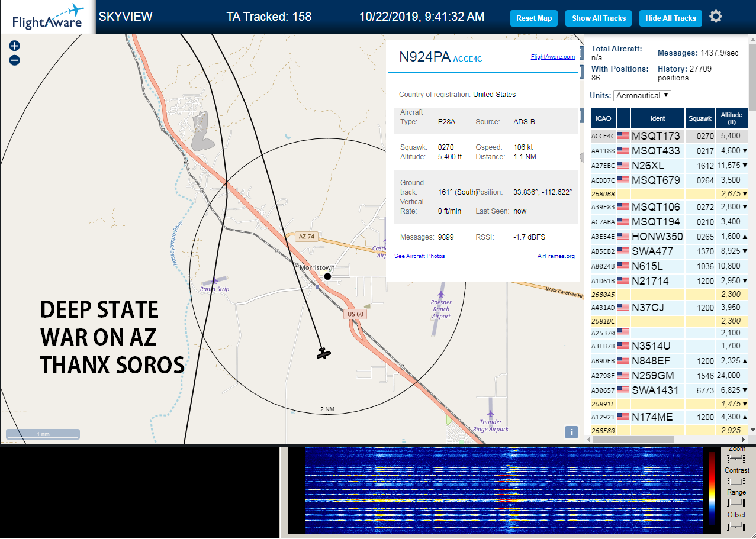Click the FlightAware logo
The image size is (756, 539).
47,17
